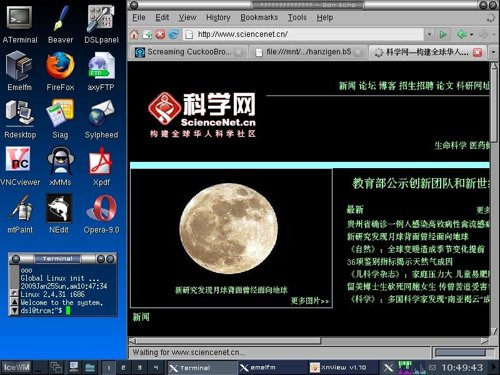Open the Bookmarks menu
Screen dimensions: 500x375
pyautogui.click(x=259, y=17)
